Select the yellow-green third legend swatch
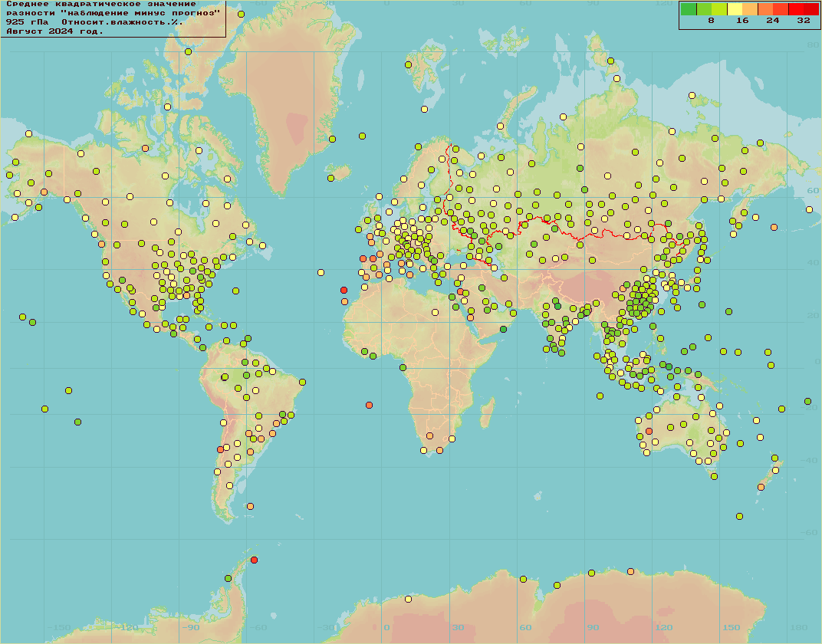Screen dimensions: 822x644 [719, 9]
